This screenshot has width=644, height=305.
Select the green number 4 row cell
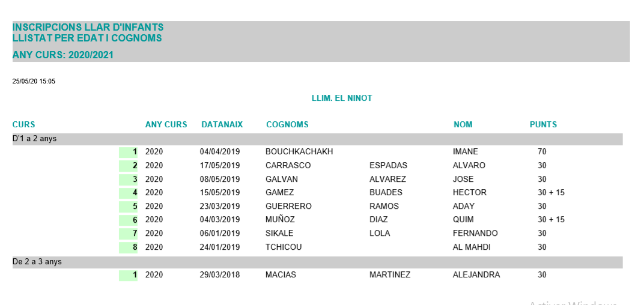[x=128, y=193]
